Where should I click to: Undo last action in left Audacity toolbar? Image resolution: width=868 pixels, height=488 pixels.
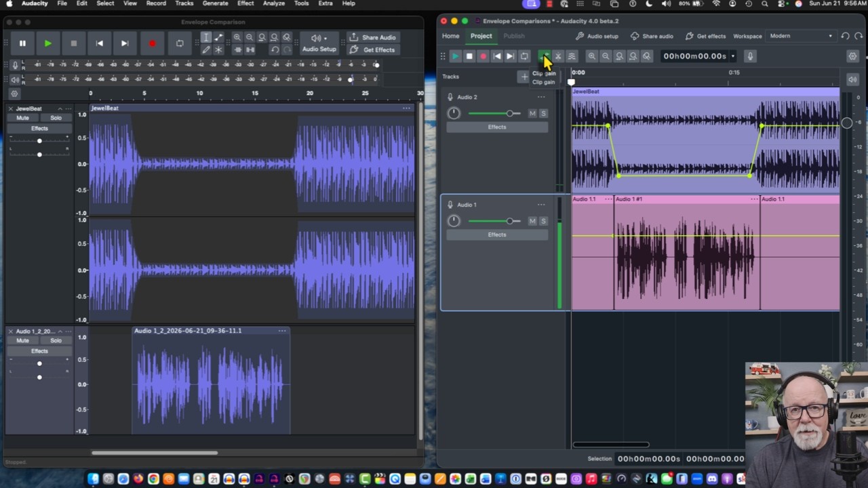(x=275, y=50)
